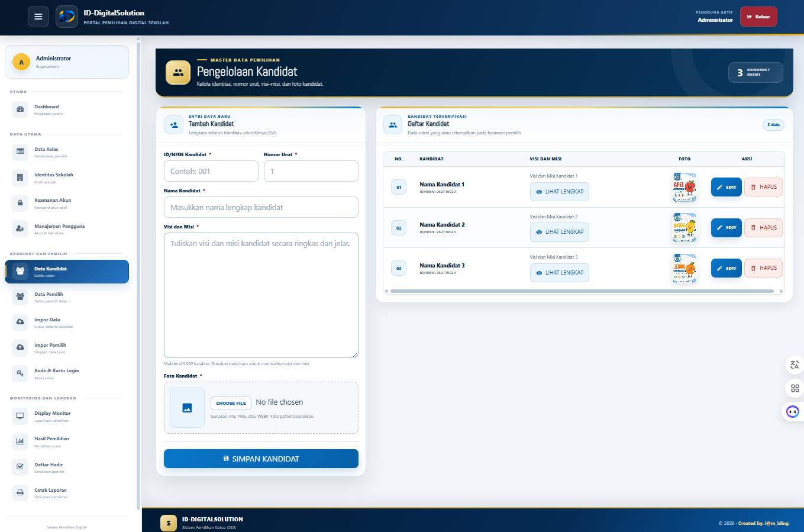Viewport: 804px width, 532px height.
Task: Click the Kode & Kartu Login key icon
Action: click(x=20, y=373)
